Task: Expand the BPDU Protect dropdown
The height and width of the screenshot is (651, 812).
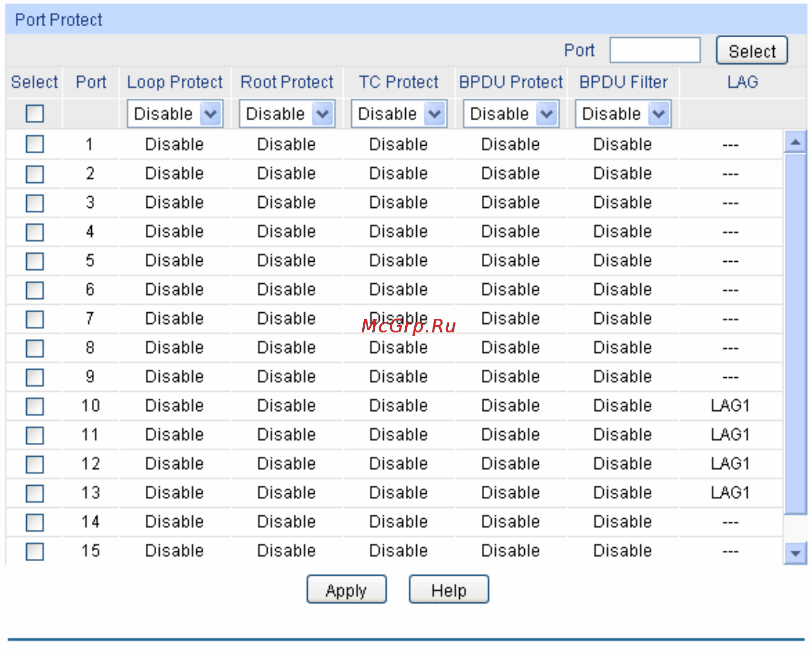Action: [x=511, y=114]
